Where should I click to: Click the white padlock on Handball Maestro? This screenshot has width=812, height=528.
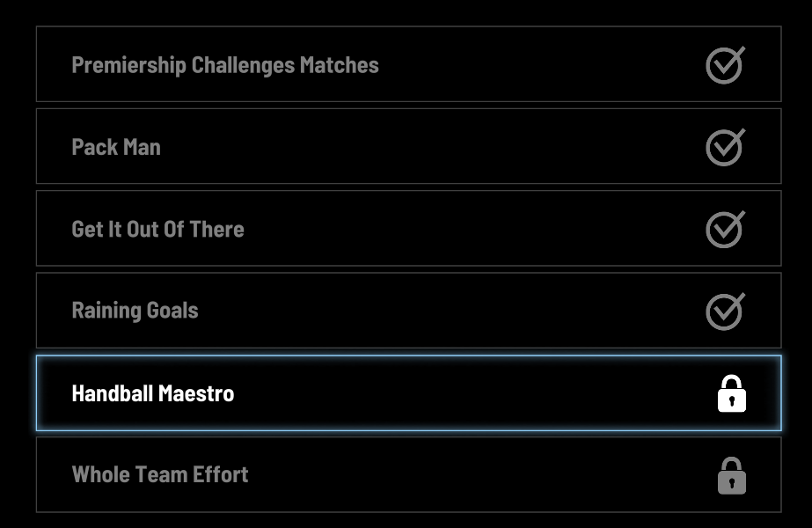click(732, 393)
